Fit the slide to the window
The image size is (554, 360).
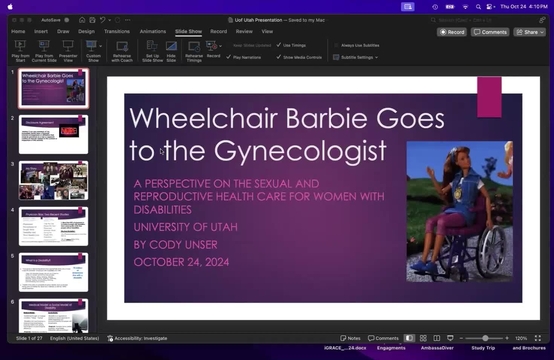[538, 338]
